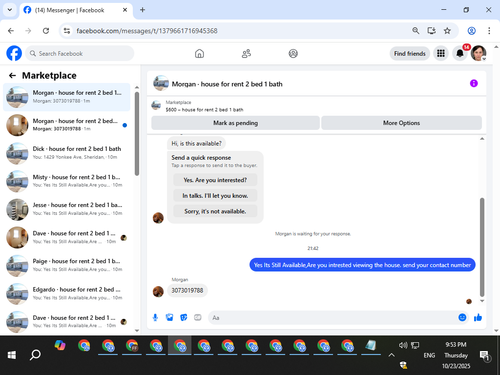
Task: Go back from Marketplace chats list
Action: coord(12,76)
